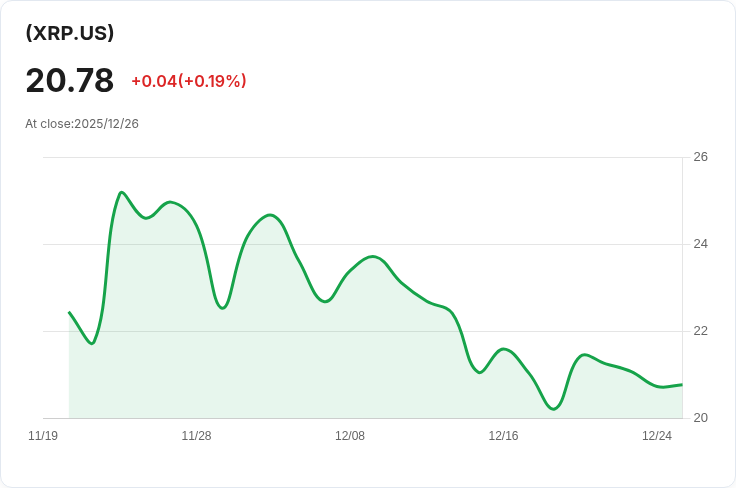The height and width of the screenshot is (488, 736).
Task: Click the lowest dip of the price line
Action: click(554, 409)
